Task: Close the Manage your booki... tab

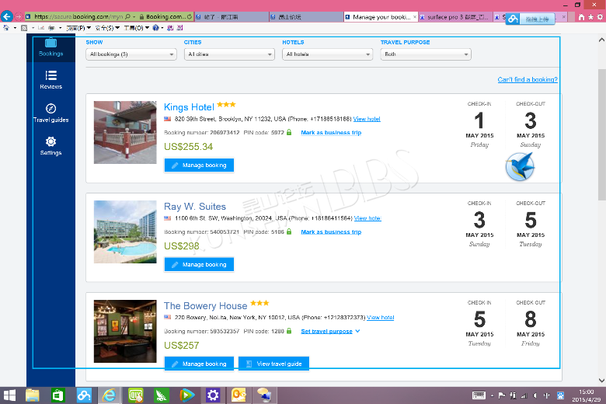Action: click(415, 17)
